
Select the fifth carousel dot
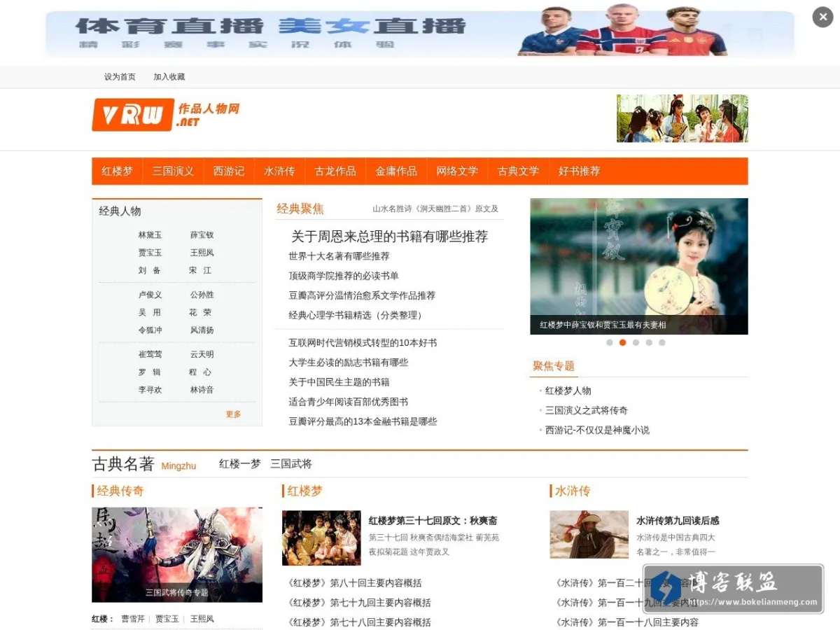pyautogui.click(x=662, y=343)
